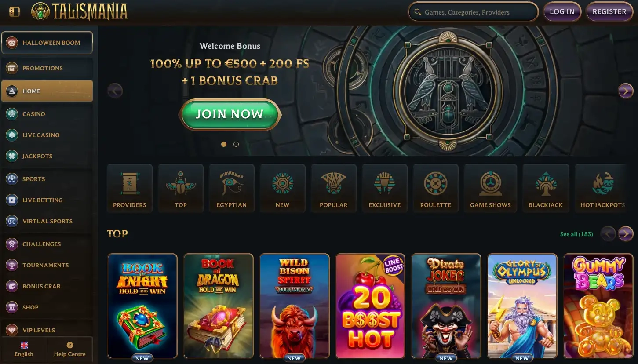Open the English language selector
Viewport: 638px width, 364px height.
pos(24,349)
